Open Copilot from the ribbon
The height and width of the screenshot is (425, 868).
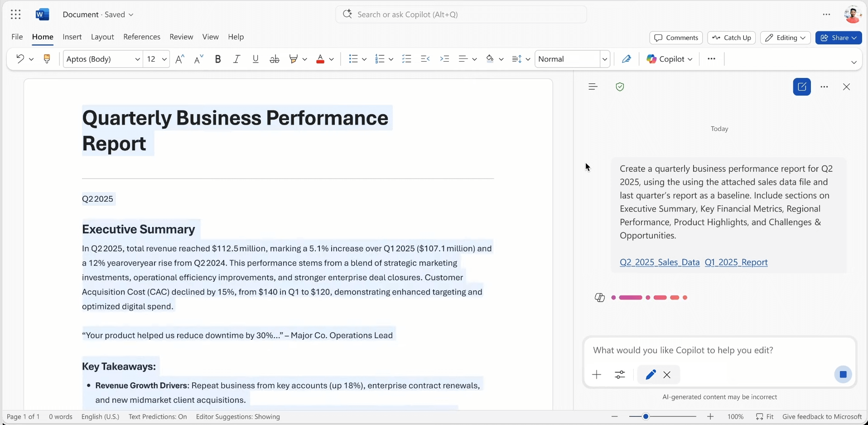[669, 59]
